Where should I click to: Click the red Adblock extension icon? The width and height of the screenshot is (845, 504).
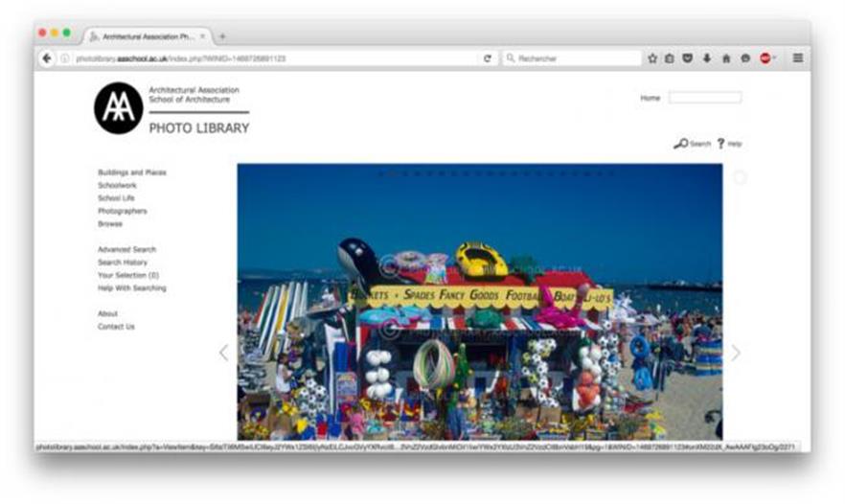click(x=765, y=58)
